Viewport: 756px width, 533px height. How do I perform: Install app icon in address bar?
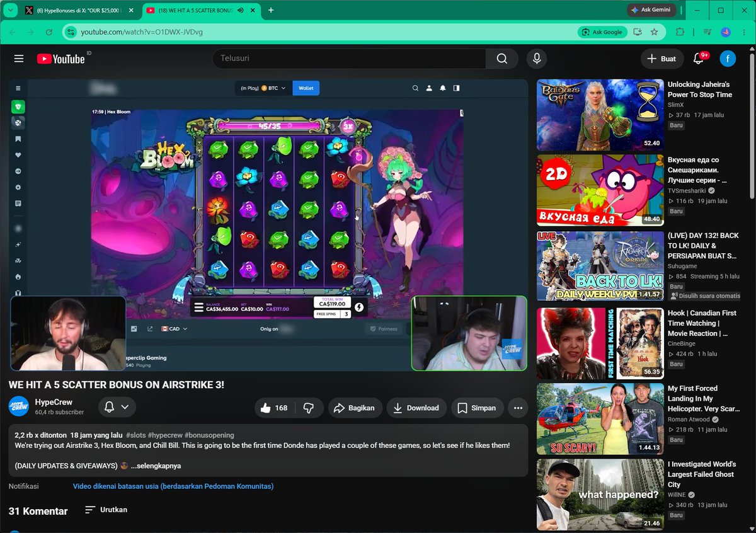[638, 32]
